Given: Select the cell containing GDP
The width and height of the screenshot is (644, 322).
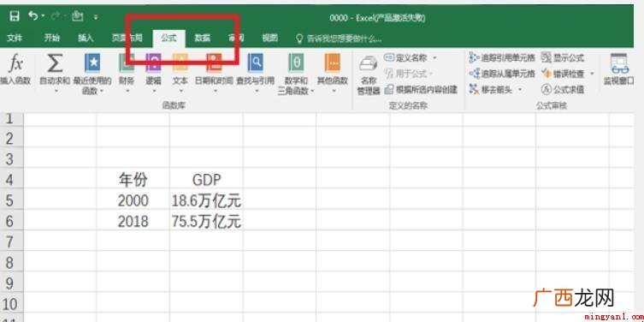Looking at the screenshot, I should click(206, 179).
